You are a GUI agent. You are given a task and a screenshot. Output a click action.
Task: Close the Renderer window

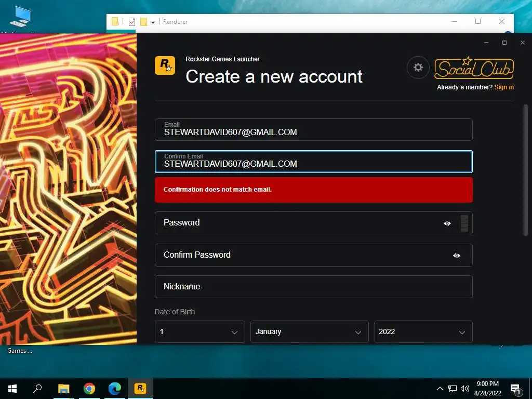point(502,21)
